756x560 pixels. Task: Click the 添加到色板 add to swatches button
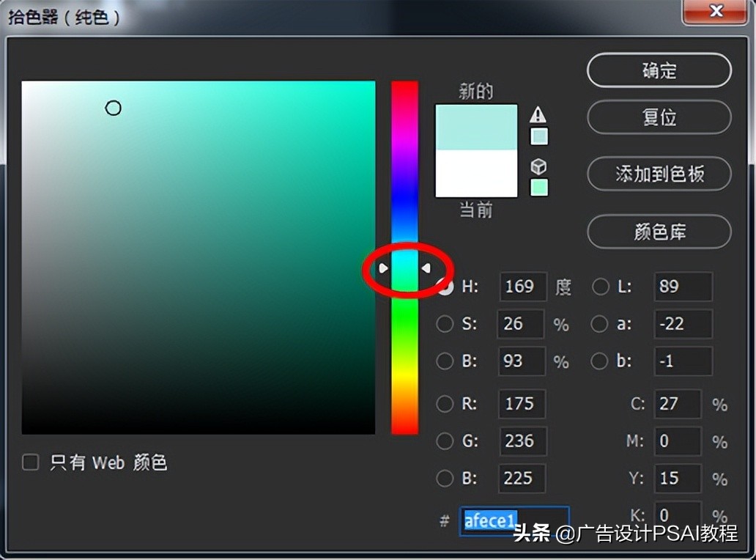coord(659,174)
